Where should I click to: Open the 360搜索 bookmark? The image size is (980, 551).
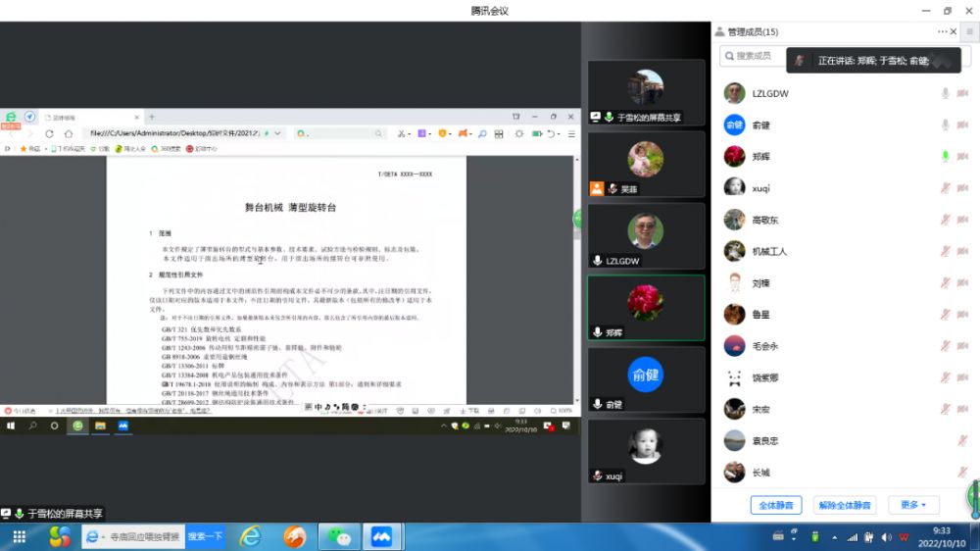(x=167, y=149)
